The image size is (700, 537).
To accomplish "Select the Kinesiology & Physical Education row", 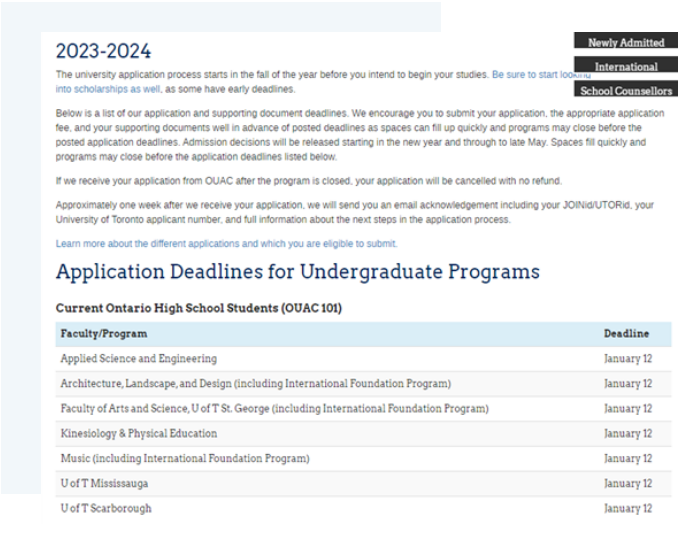I will click(x=363, y=434).
